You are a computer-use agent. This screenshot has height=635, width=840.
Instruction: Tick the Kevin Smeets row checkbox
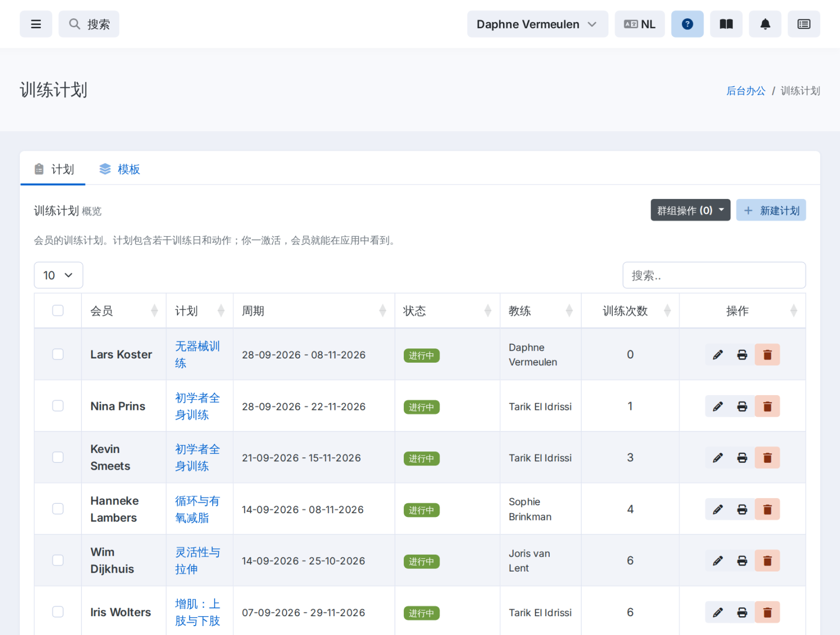pos(58,457)
